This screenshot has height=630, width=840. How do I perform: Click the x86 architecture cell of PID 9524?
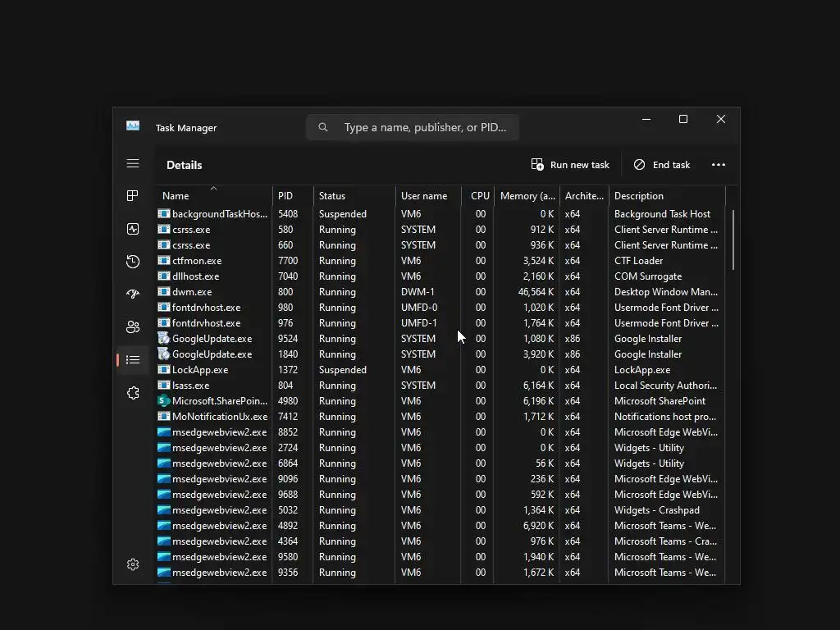(572, 339)
